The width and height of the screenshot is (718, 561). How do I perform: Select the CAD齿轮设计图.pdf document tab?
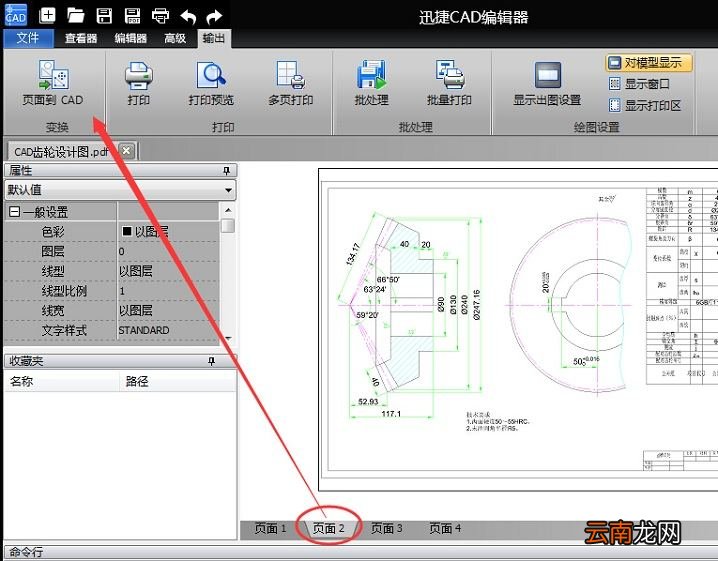point(61,152)
